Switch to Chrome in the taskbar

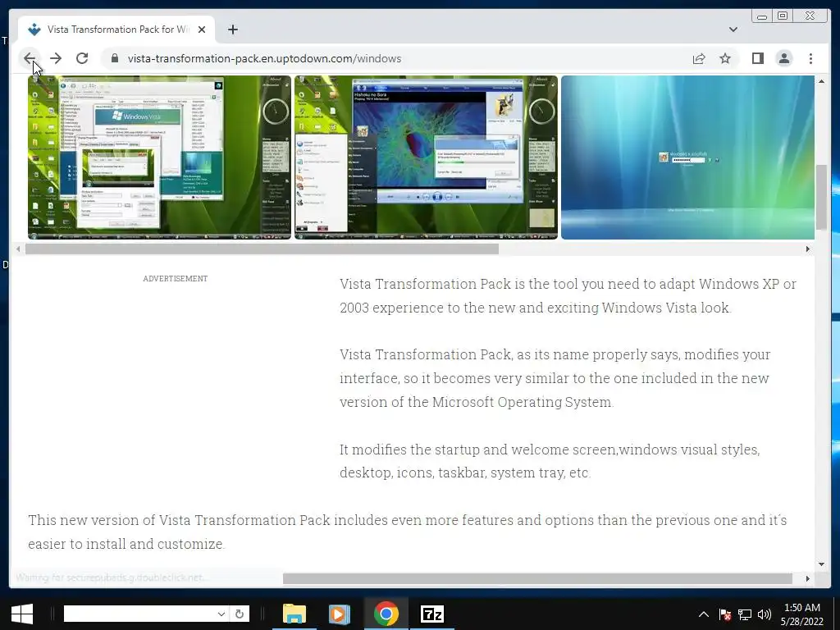(x=386, y=614)
